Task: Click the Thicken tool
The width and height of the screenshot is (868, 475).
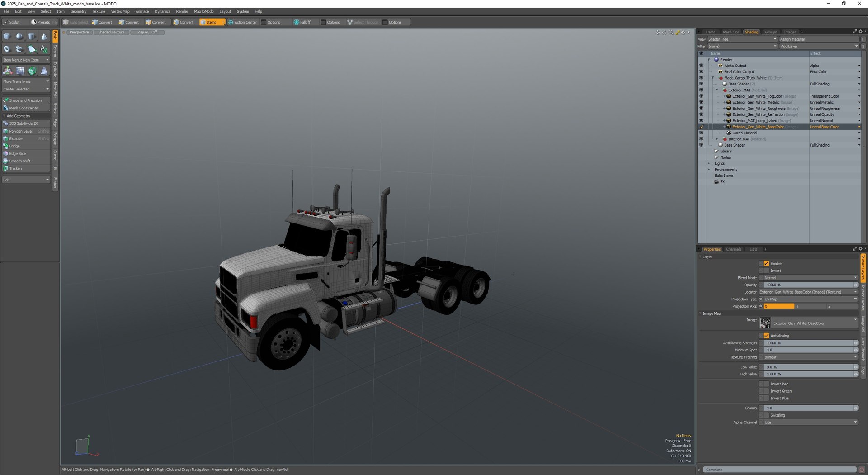Action: click(26, 169)
